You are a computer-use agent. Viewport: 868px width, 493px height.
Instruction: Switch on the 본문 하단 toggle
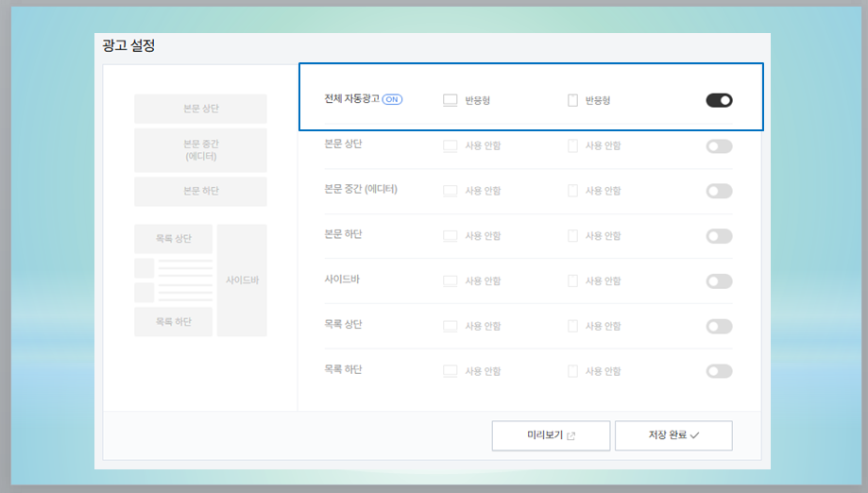point(719,236)
